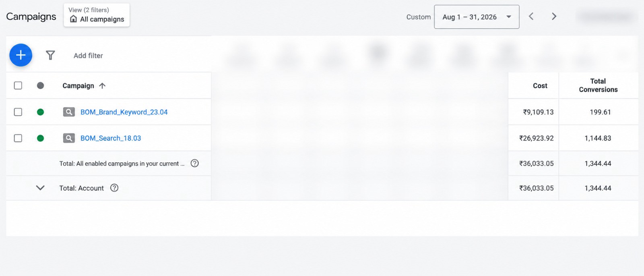Open help icon for enabled campaigns total
This screenshot has height=276, width=644.
[x=195, y=163]
